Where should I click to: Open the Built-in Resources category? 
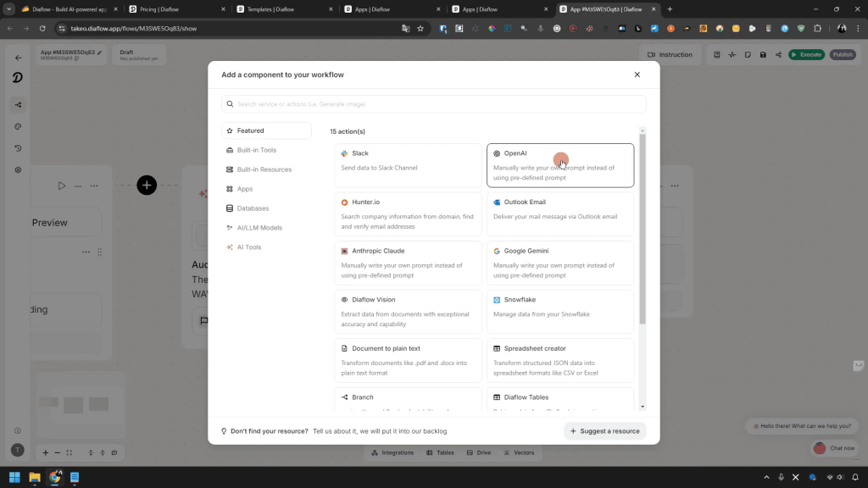click(x=266, y=169)
